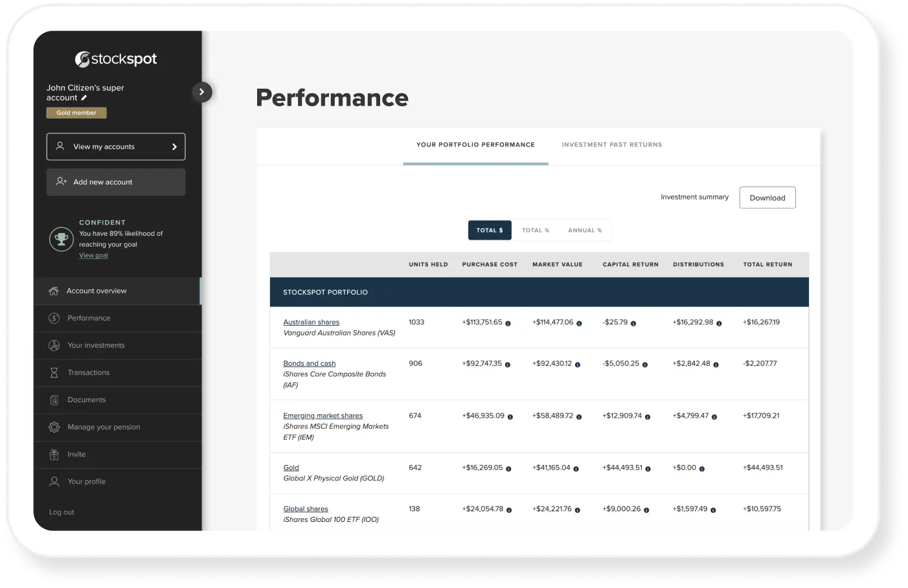Select the TOTAL % display option

pos(536,230)
